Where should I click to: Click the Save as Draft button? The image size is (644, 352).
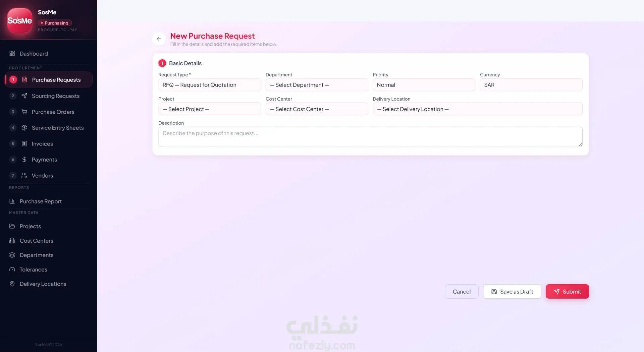(x=512, y=292)
